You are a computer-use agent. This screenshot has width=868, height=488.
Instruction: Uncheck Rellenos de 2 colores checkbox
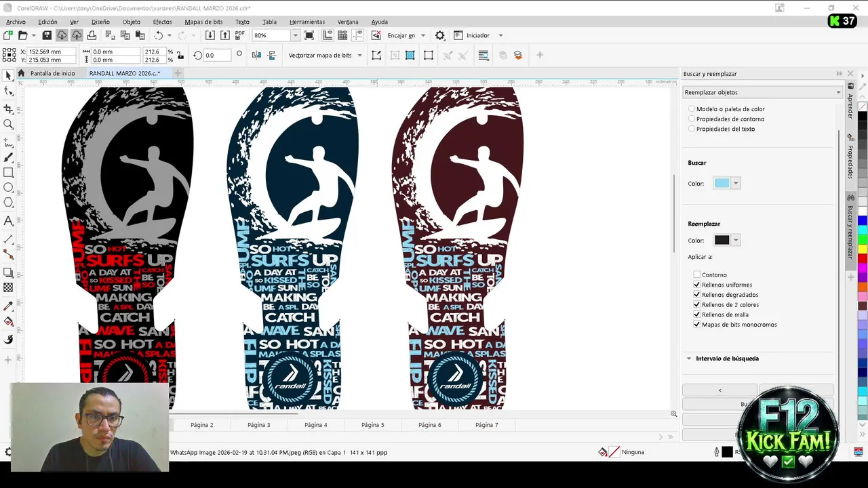(x=696, y=304)
